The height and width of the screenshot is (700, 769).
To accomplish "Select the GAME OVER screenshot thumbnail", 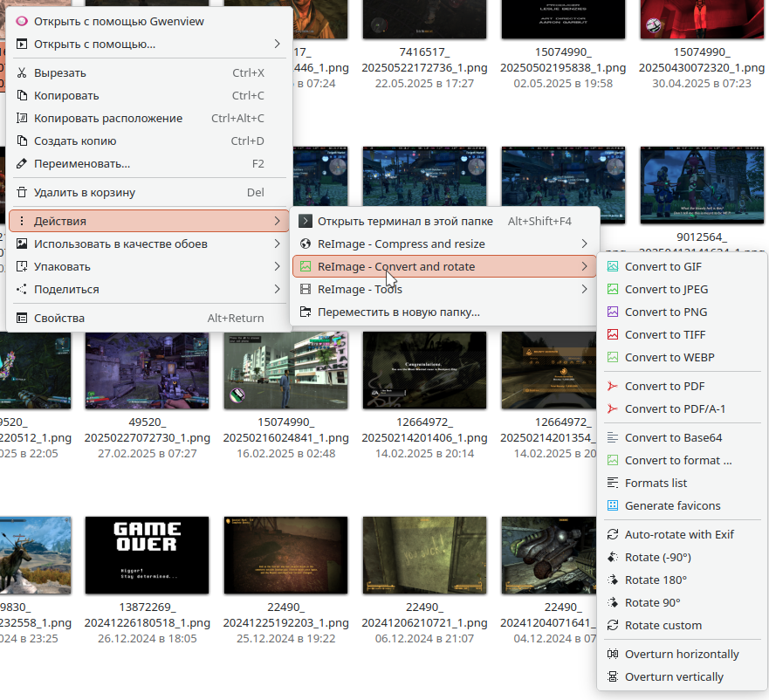I will point(148,555).
